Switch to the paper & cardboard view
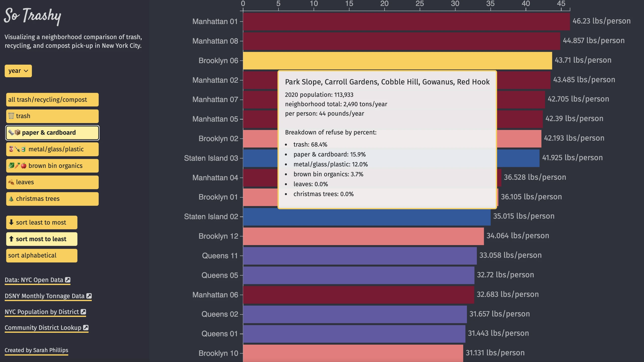Image resolution: width=644 pixels, height=362 pixels. point(52,133)
